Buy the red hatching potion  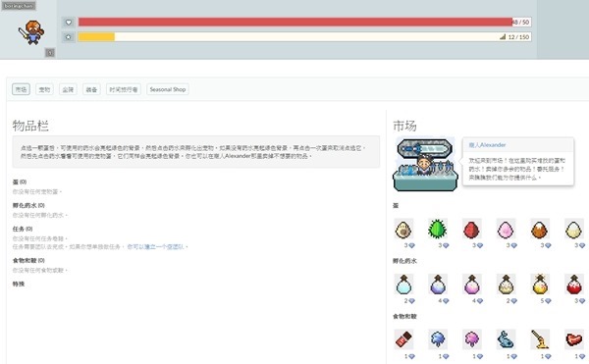point(574,285)
